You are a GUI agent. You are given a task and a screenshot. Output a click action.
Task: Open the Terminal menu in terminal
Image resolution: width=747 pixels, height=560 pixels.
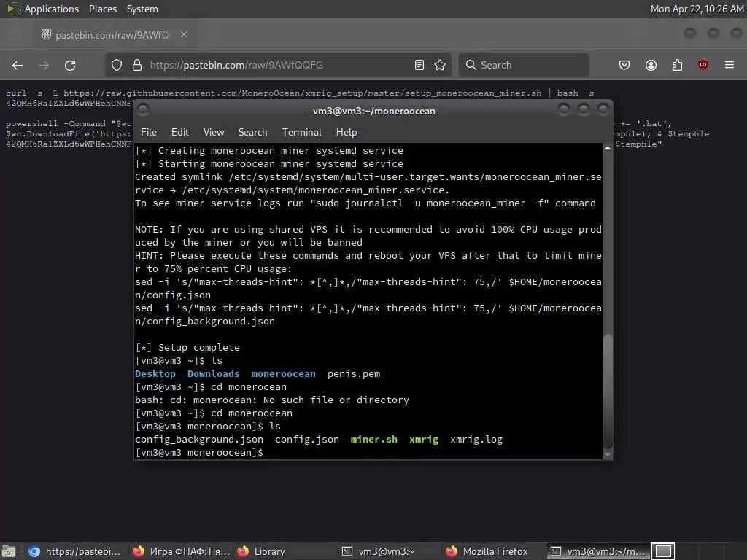pos(301,133)
